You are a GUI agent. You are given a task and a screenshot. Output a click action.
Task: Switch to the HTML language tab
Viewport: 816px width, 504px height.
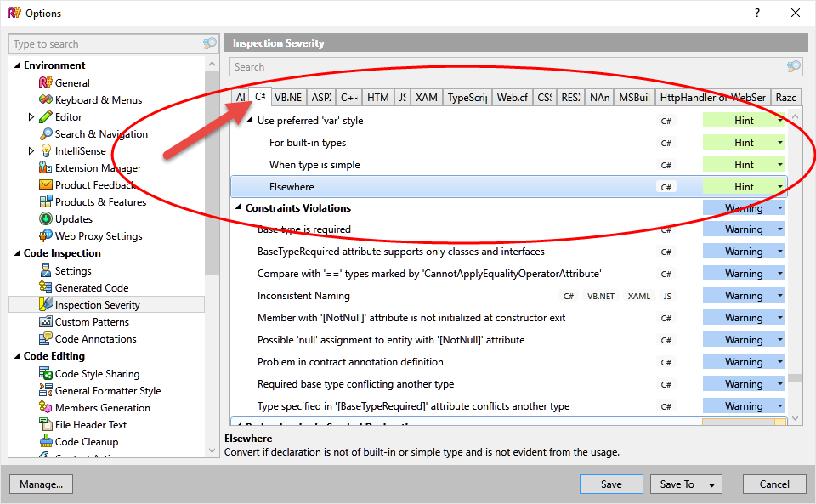coord(377,97)
